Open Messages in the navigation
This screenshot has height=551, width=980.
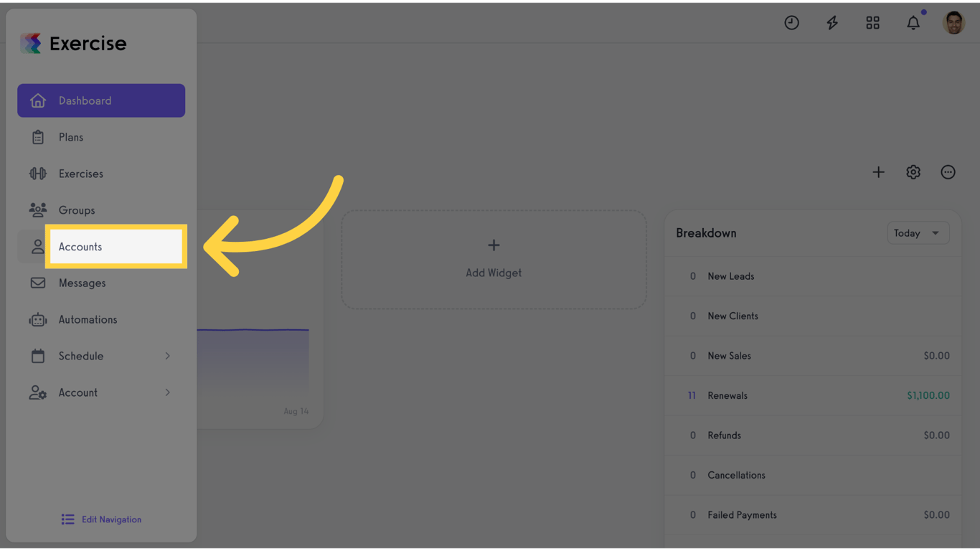tap(101, 283)
